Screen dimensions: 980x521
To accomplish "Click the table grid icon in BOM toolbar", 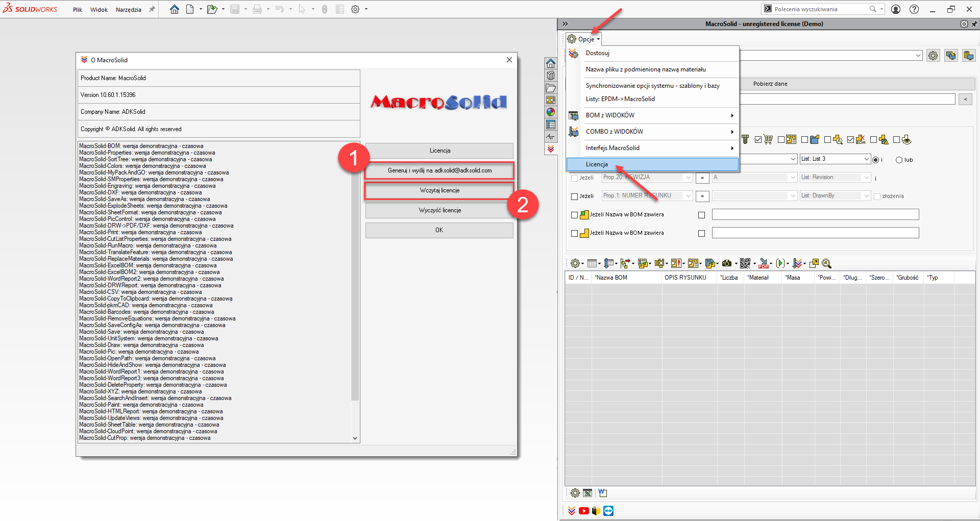I will pos(592,263).
